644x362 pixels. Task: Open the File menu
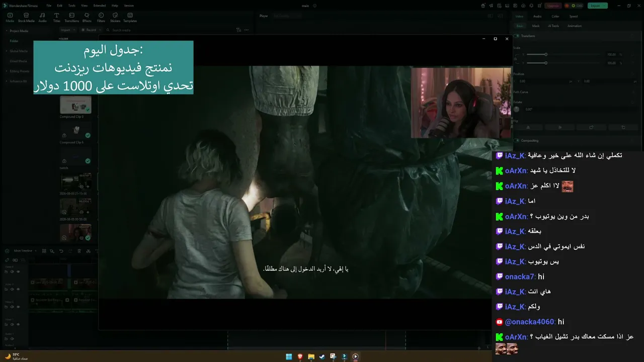coord(49,6)
